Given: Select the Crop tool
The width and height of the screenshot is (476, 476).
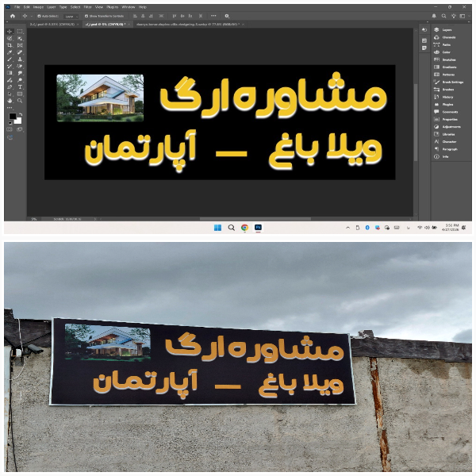Looking at the screenshot, I should (x=10, y=45).
